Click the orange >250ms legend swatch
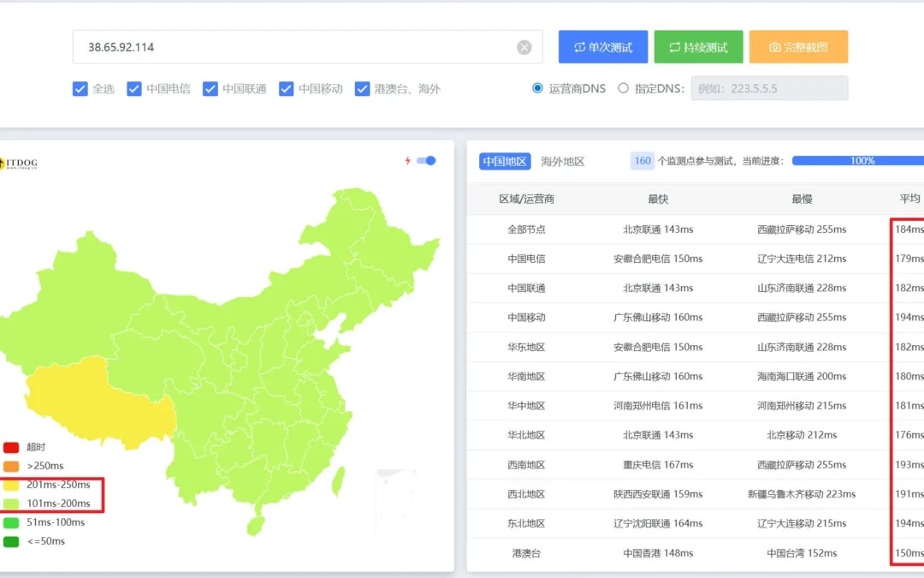The height and width of the screenshot is (578, 924). (x=11, y=466)
